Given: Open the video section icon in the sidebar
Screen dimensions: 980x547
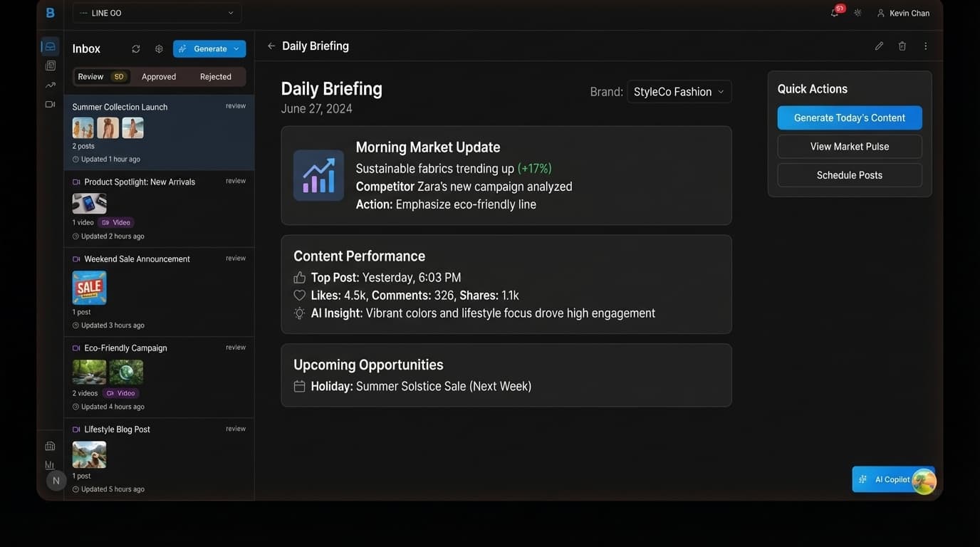Looking at the screenshot, I should (x=49, y=104).
